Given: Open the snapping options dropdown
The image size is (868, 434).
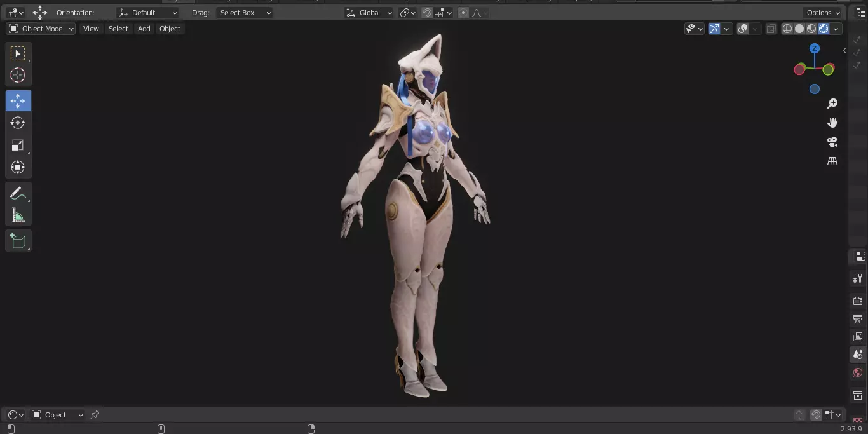Looking at the screenshot, I should 444,13.
